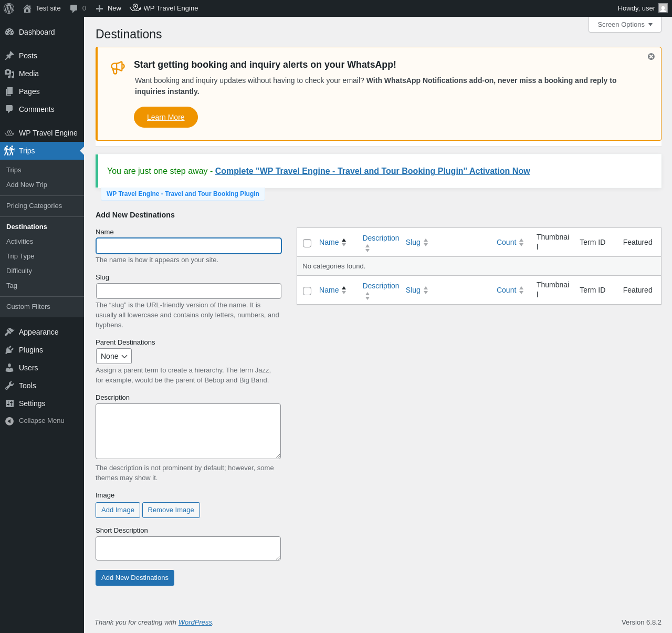Click into the Short Description textarea

(188, 548)
